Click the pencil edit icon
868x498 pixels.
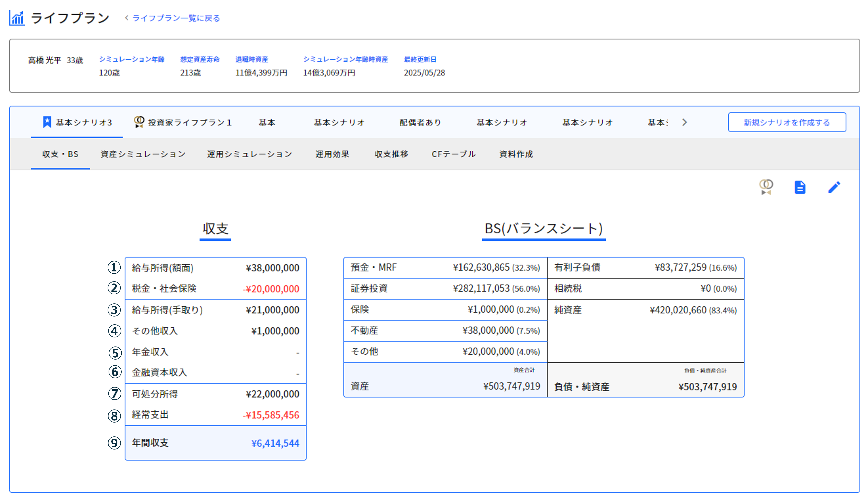(x=834, y=188)
